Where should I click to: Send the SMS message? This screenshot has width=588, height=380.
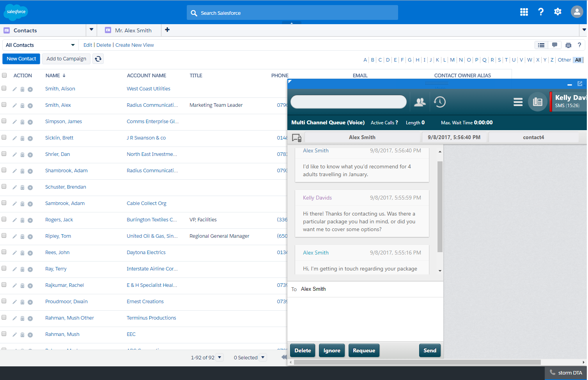pos(430,350)
